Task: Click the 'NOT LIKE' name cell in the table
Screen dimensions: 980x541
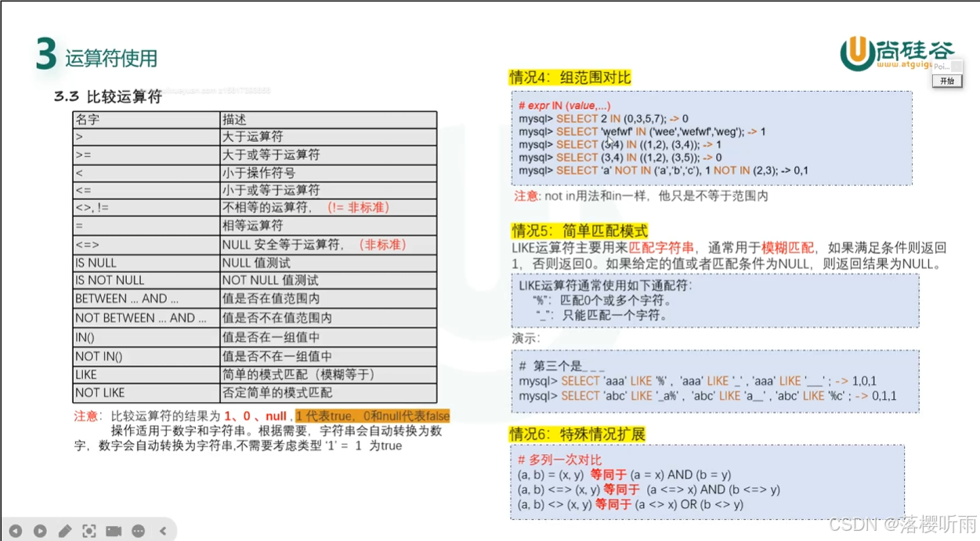Action: pyautogui.click(x=146, y=393)
